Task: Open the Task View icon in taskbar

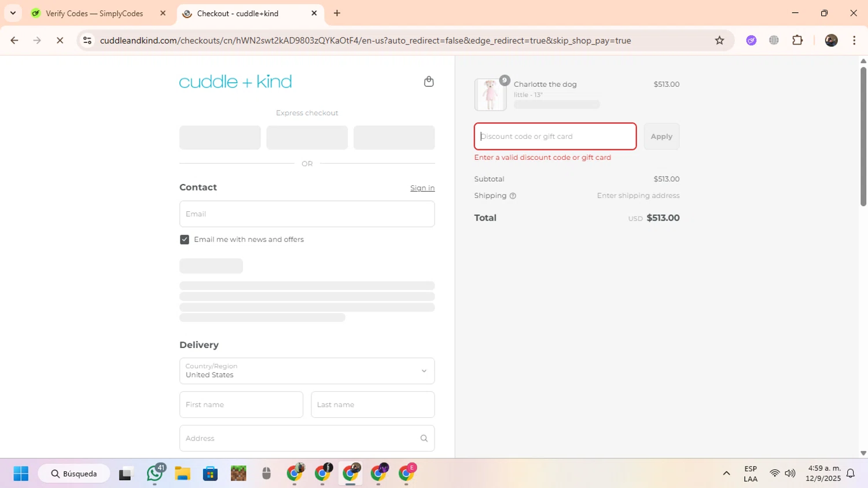Action: coord(126,474)
